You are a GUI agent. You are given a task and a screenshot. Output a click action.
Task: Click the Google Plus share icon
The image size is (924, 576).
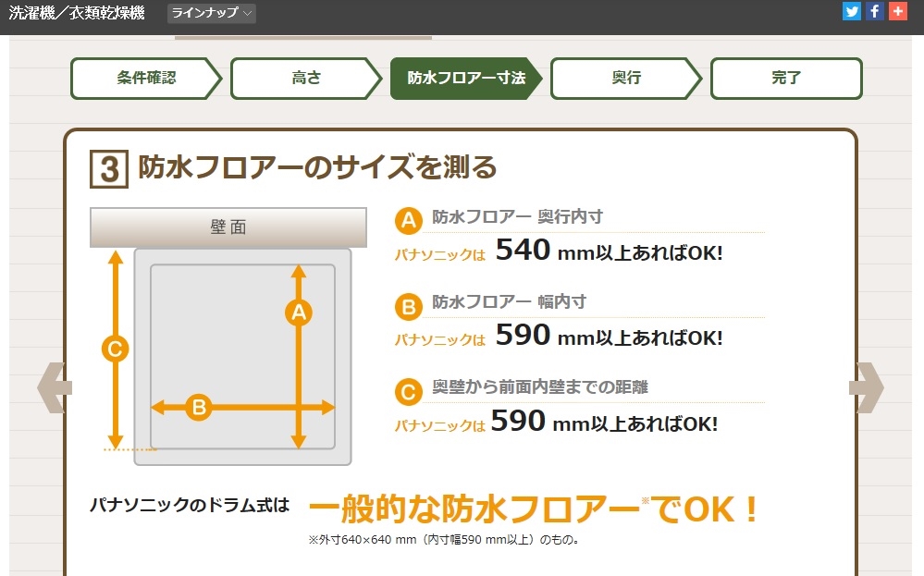pyautogui.click(x=896, y=12)
